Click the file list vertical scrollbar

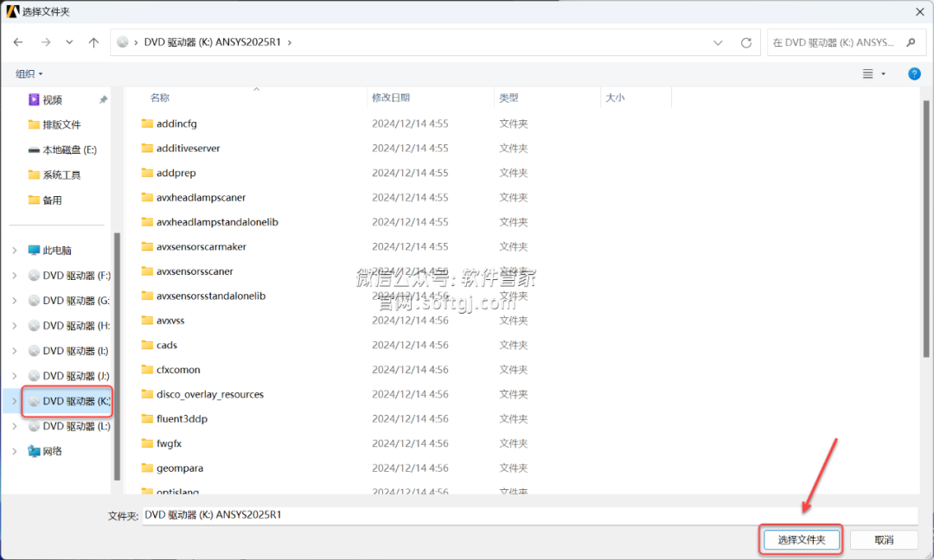point(925,229)
